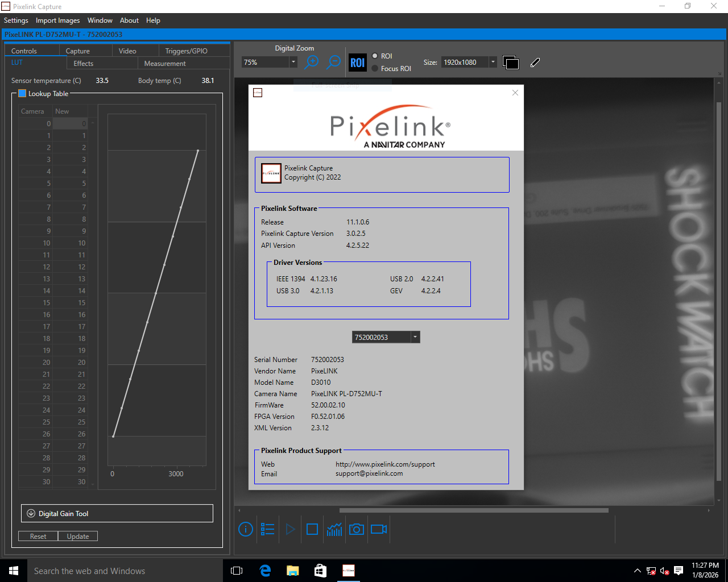
Task: Switch to the Capture tab
Action: click(x=86, y=51)
